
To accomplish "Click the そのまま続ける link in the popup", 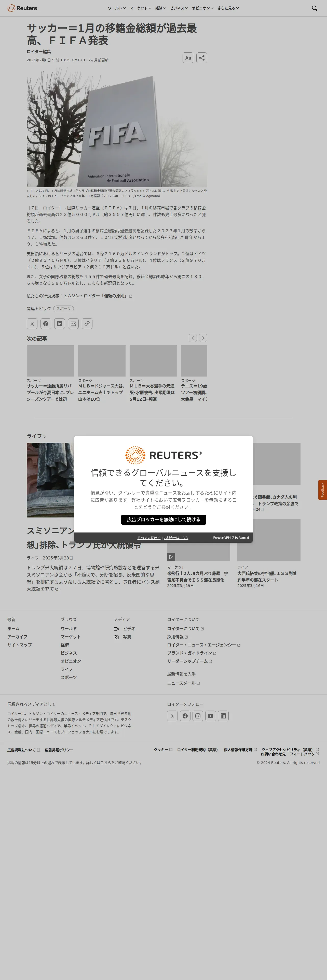I will 149,538.
